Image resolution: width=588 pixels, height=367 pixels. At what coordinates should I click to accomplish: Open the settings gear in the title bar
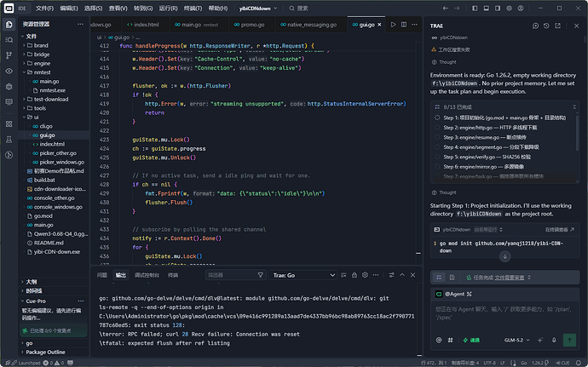coord(510,9)
